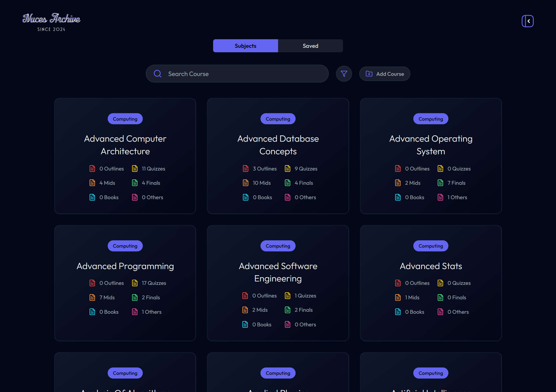556x392 pixels.
Task: Open the filter funnel icon
Action: tap(344, 74)
